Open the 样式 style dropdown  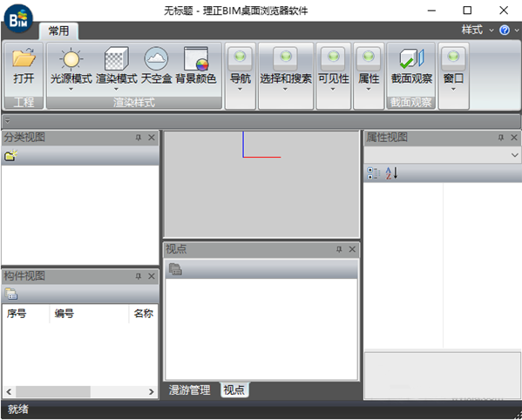(x=478, y=30)
